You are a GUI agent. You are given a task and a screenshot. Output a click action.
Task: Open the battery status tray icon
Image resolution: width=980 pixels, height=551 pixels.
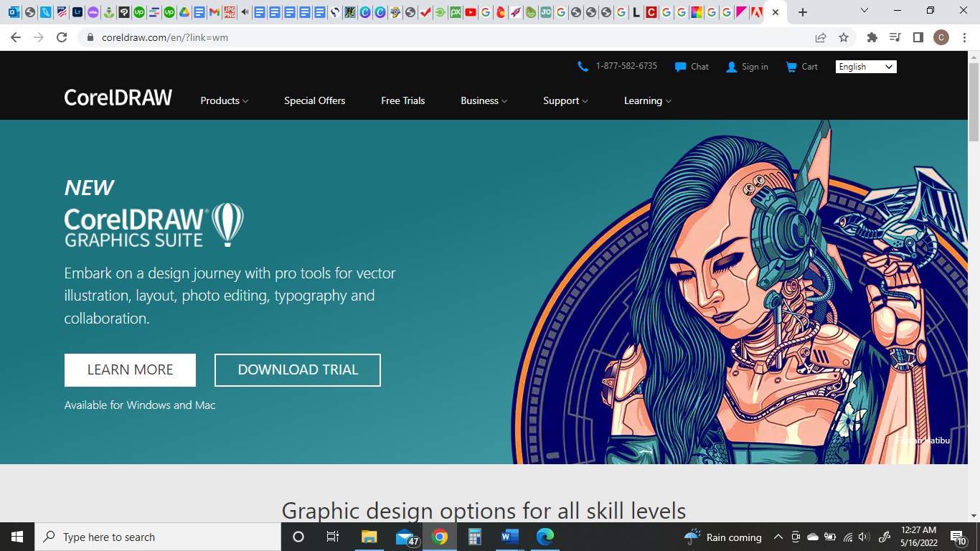pyautogui.click(x=830, y=537)
